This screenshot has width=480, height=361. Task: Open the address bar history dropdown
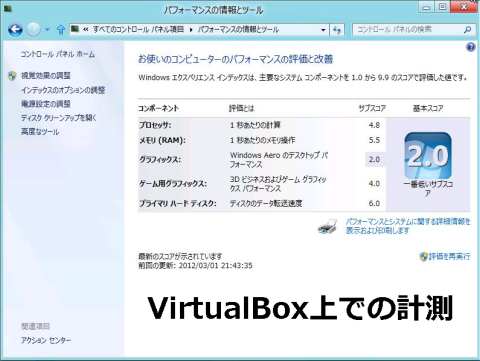(x=323, y=30)
